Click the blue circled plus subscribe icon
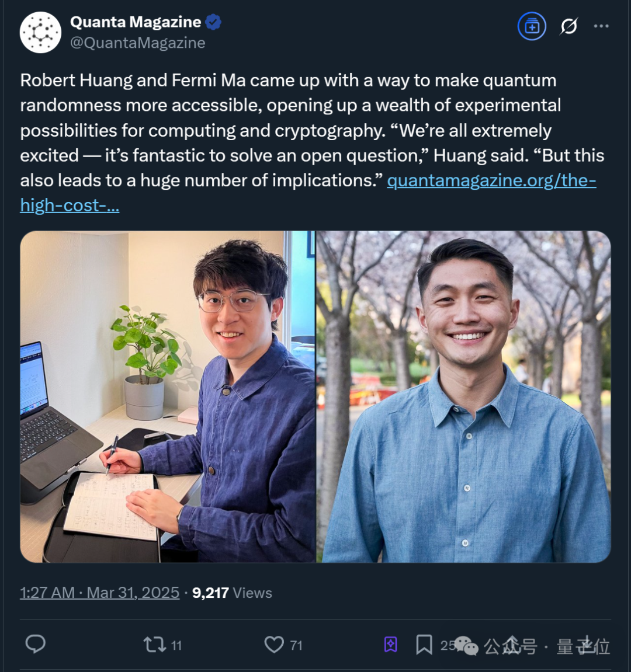This screenshot has width=631, height=672. pos(532,26)
